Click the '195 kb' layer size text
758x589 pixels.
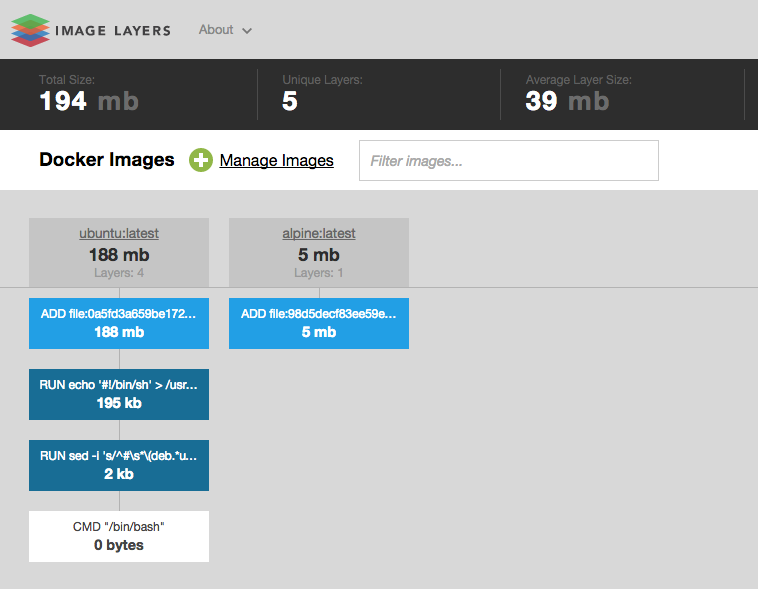coord(119,403)
